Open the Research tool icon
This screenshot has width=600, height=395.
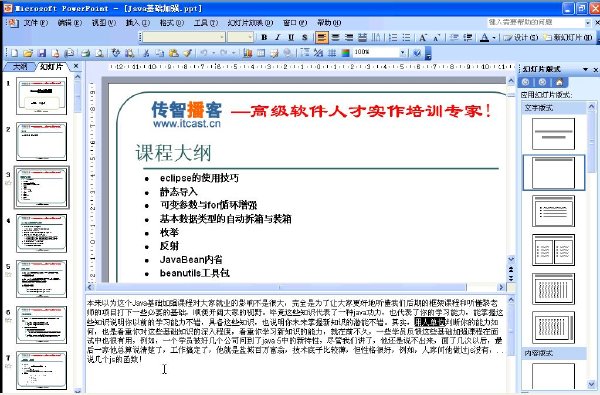click(x=130, y=53)
